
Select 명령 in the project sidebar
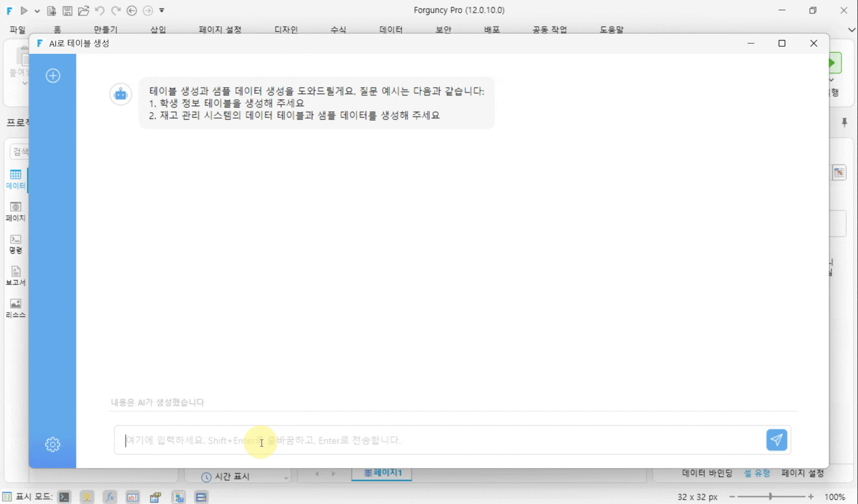15,244
